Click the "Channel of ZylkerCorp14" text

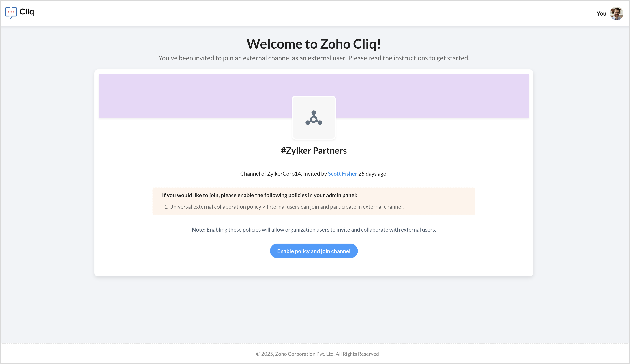pos(271,174)
